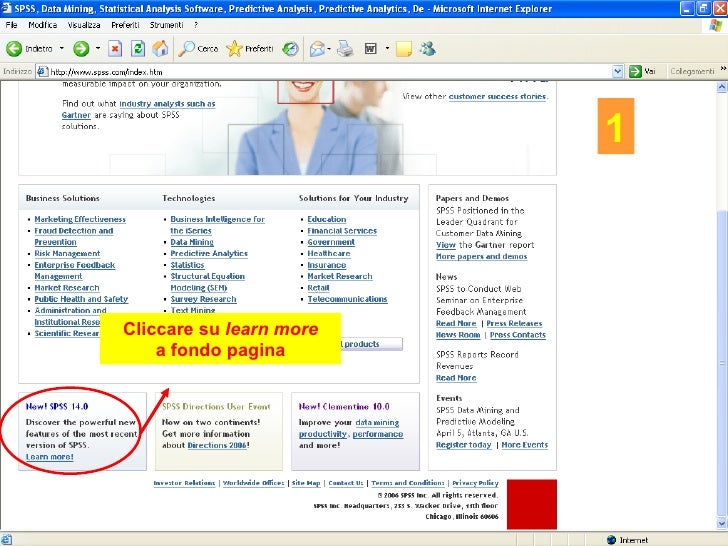Open the File menu
Screen dimensions: 728x546
[11, 25]
